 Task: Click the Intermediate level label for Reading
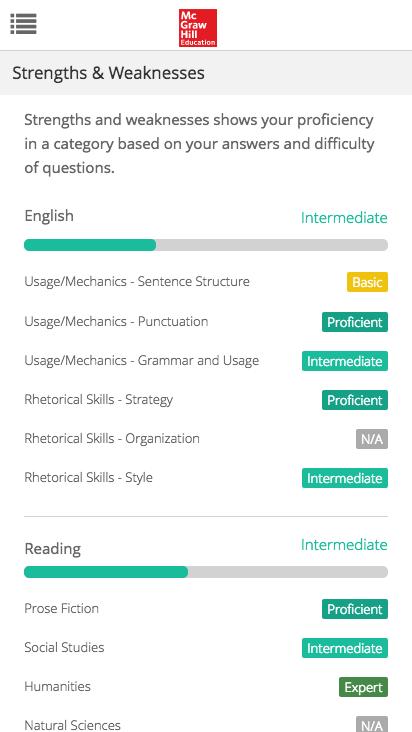(344, 544)
